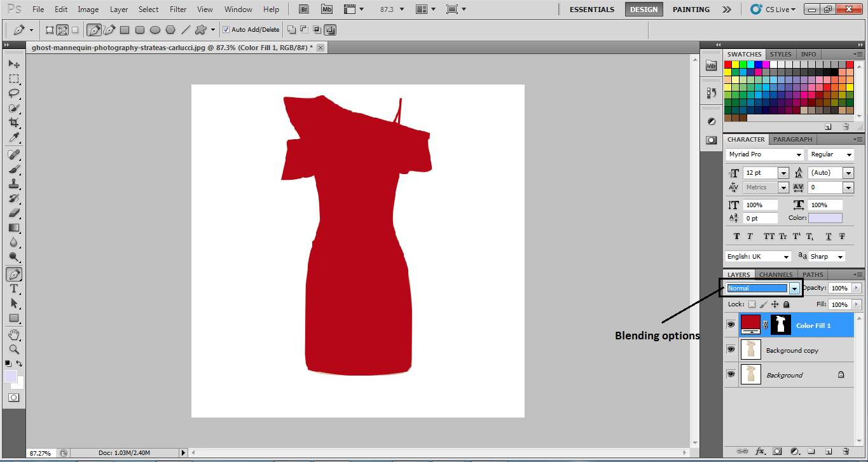Image resolution: width=868 pixels, height=462 pixels.
Task: Open the Filter menu
Action: click(178, 10)
